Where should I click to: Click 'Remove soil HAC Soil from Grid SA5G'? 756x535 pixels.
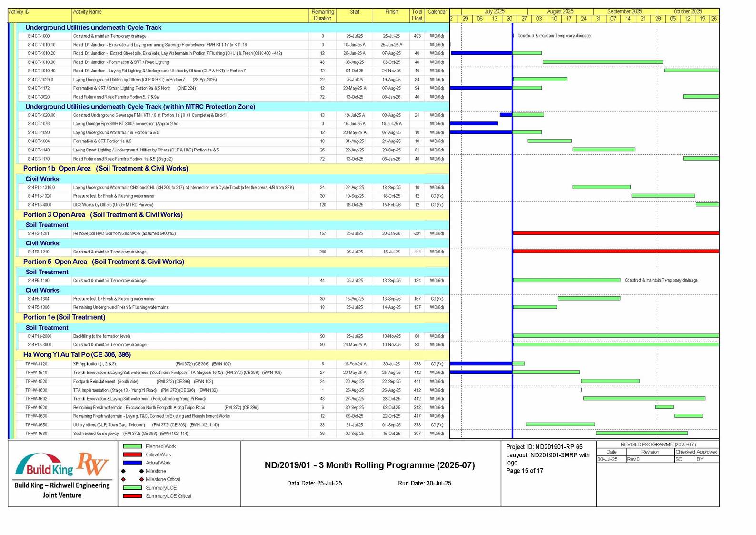(124, 234)
